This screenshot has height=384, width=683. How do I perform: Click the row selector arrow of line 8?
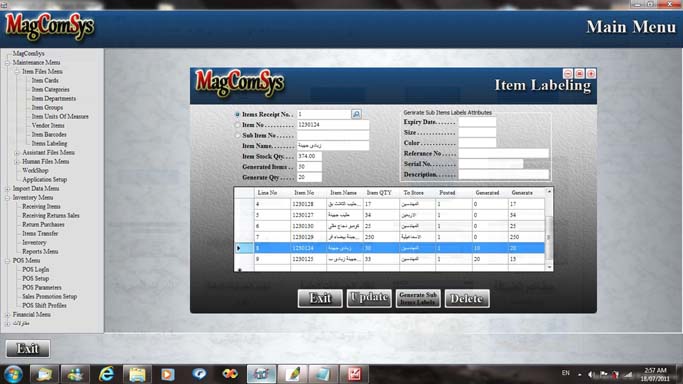[239, 248]
